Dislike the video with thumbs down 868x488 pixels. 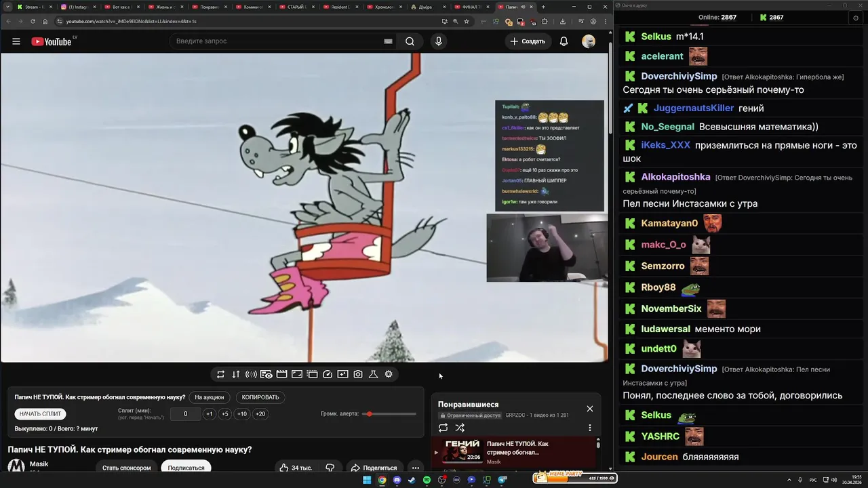click(330, 468)
